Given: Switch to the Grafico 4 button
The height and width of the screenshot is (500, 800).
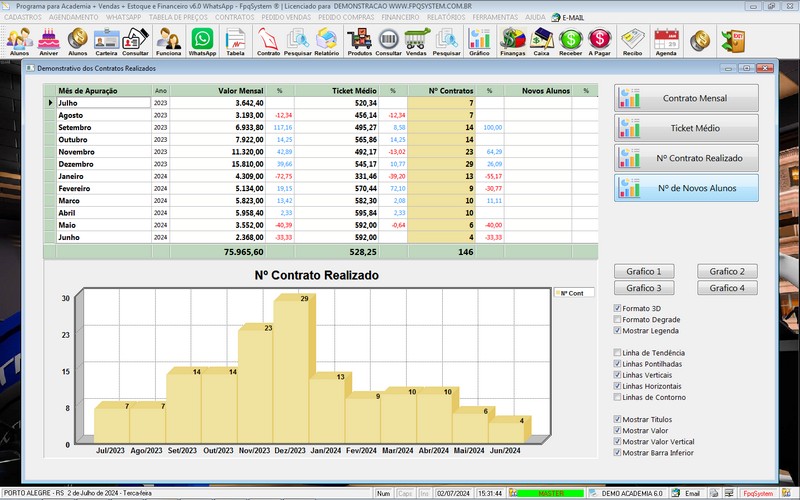Looking at the screenshot, I should point(727,288).
